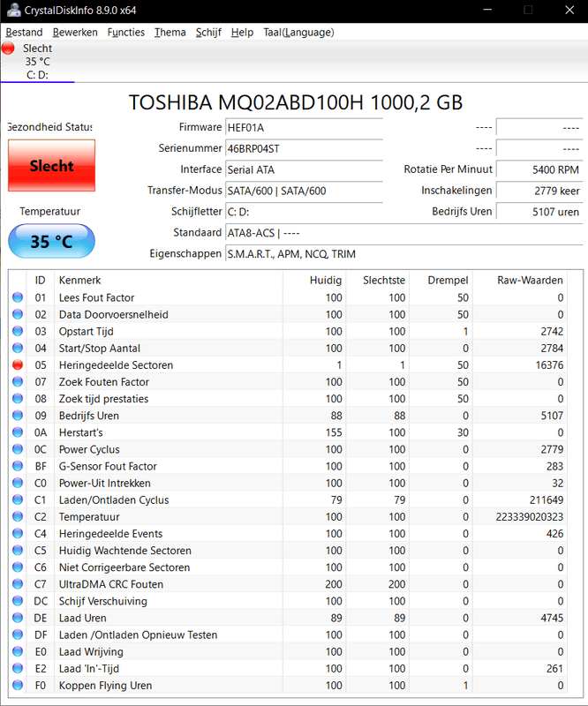The width and height of the screenshot is (588, 706).
Task: Click the Slechtste column header
Action: point(378,280)
